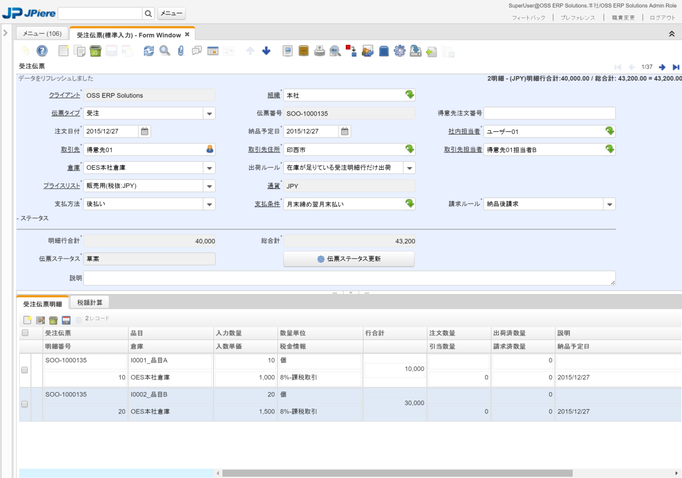Screen dimensions: 682x478
Task: Open chat with the speech bubbles icon
Action: pos(197,51)
